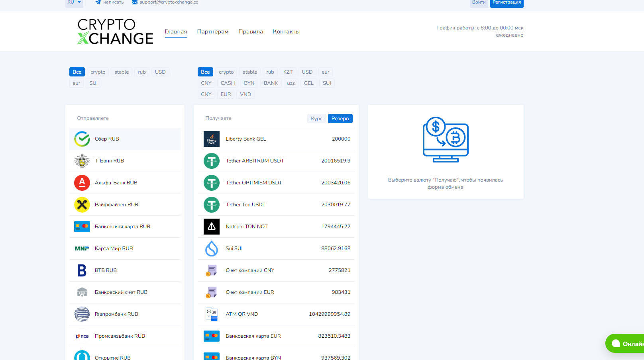Open the Контакты page

tap(286, 31)
